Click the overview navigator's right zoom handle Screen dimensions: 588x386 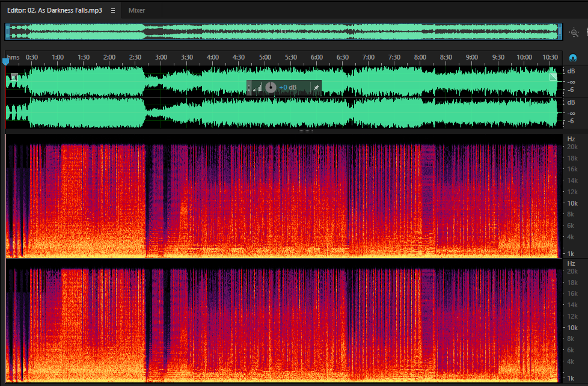[560, 32]
